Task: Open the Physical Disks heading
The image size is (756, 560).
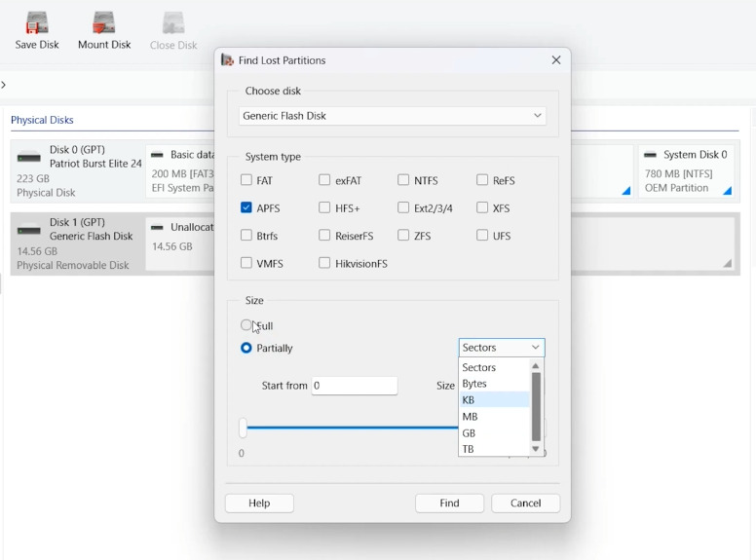Action: coord(42,120)
